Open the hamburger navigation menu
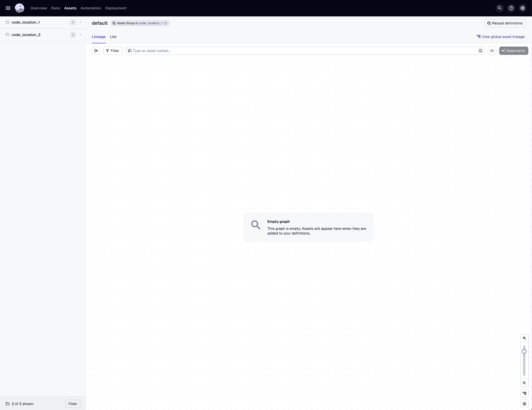Image resolution: width=532 pixels, height=410 pixels. 8,8
